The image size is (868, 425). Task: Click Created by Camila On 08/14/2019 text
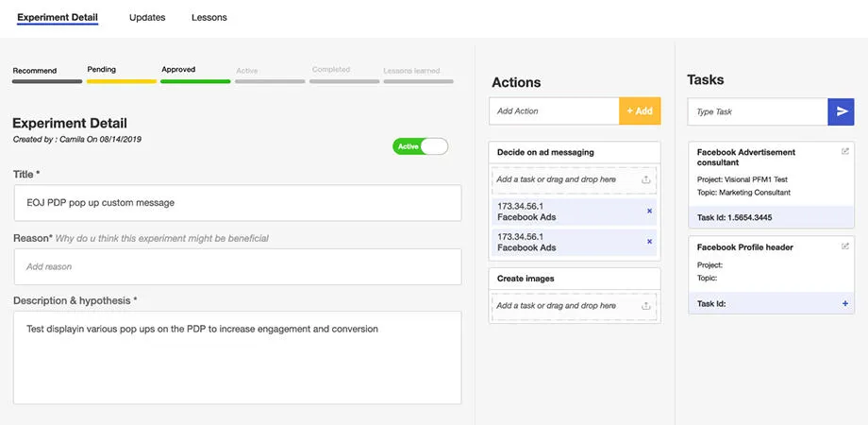(x=77, y=140)
